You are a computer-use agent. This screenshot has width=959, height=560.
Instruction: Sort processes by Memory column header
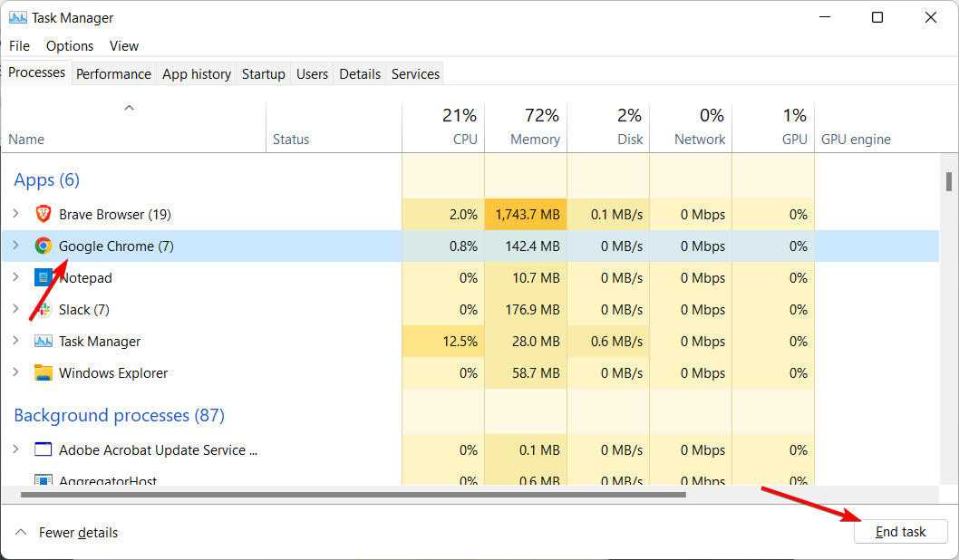pyautogui.click(x=526, y=127)
